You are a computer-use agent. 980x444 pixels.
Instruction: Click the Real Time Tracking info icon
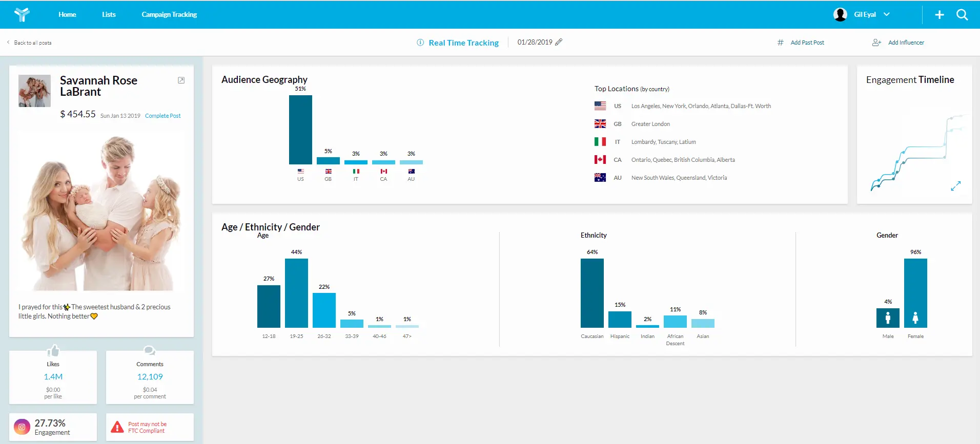(x=420, y=43)
